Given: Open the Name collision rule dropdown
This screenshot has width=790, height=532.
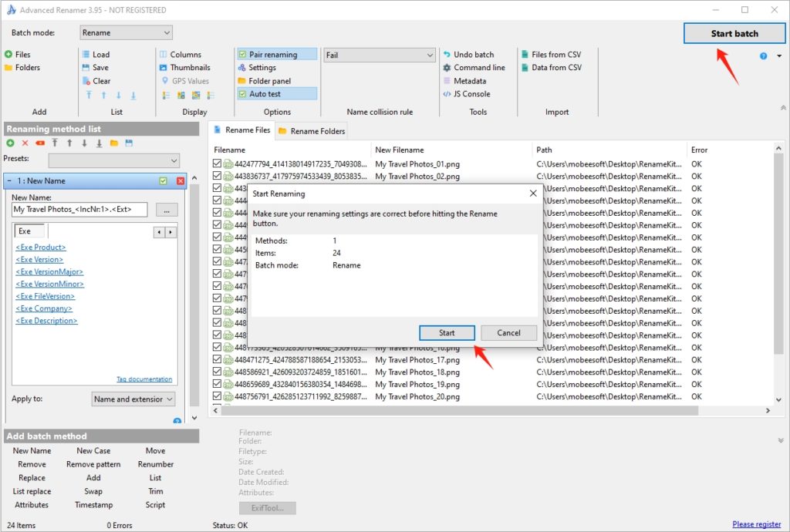Looking at the screenshot, I should tap(379, 54).
